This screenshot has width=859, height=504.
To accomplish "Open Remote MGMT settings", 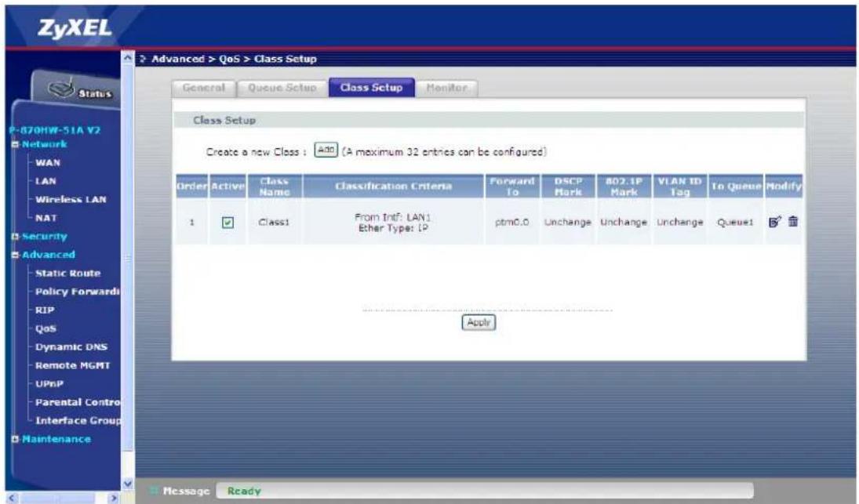I will coord(72,365).
